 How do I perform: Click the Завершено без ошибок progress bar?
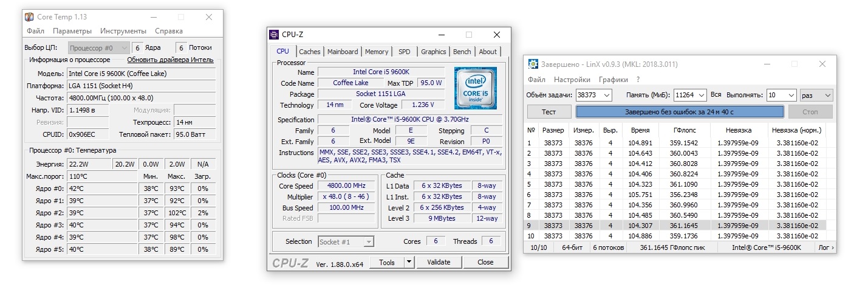pyautogui.click(x=680, y=112)
